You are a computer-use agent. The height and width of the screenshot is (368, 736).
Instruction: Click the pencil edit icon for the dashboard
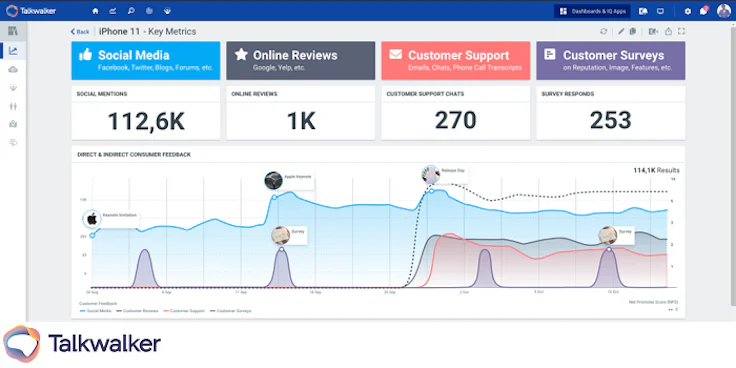(x=621, y=31)
